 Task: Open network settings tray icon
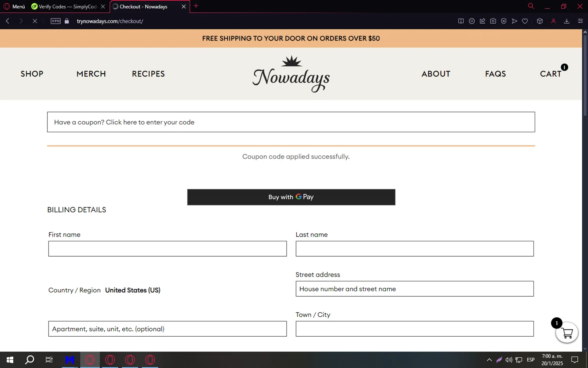(519, 360)
